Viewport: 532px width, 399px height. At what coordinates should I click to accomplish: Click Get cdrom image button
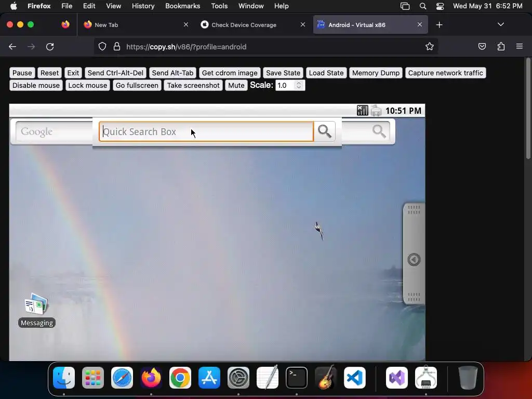point(230,73)
